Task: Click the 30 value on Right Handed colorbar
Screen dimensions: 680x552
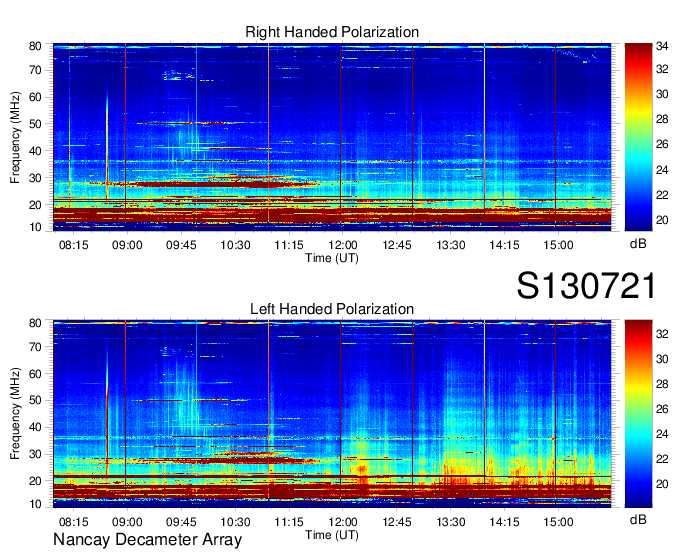Action: tap(662, 94)
